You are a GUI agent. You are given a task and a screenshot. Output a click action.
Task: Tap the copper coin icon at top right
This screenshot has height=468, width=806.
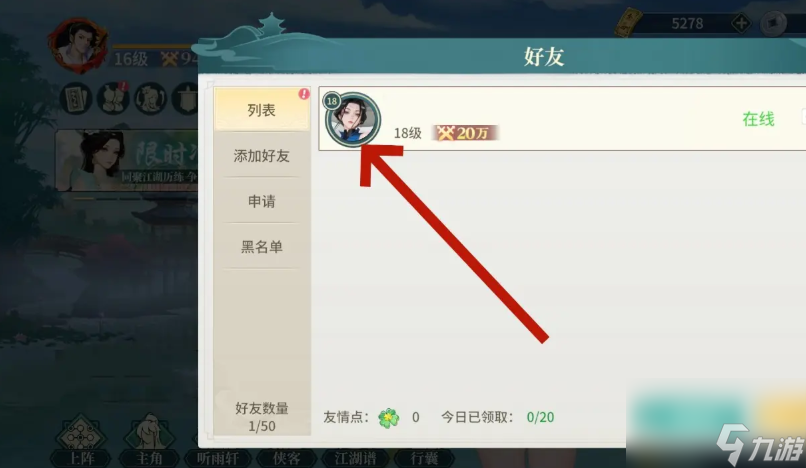[x=773, y=24]
